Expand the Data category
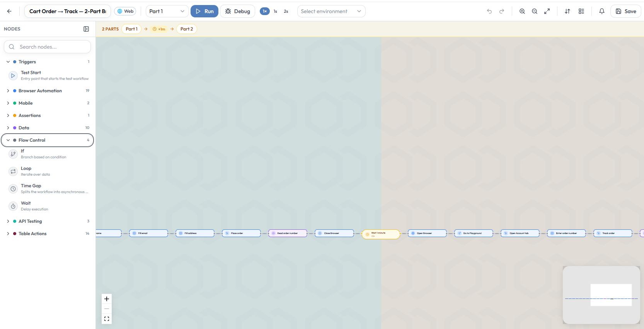This screenshot has height=329, width=644. 48,128
